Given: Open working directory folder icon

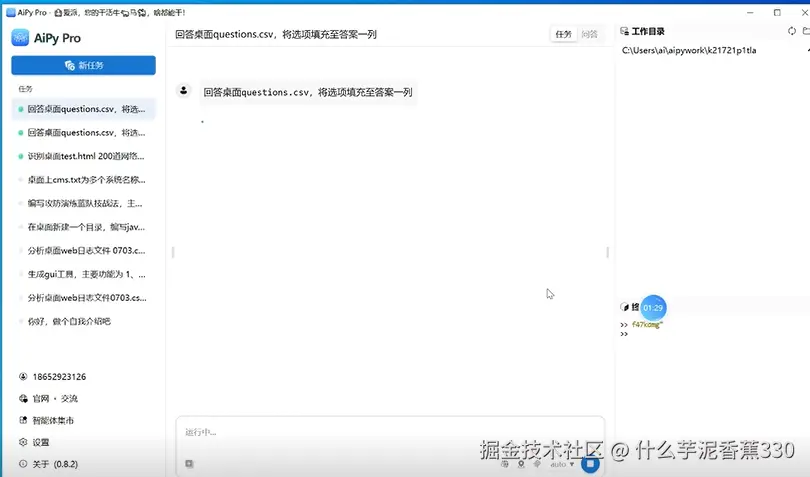Looking at the screenshot, I should click(x=806, y=31).
